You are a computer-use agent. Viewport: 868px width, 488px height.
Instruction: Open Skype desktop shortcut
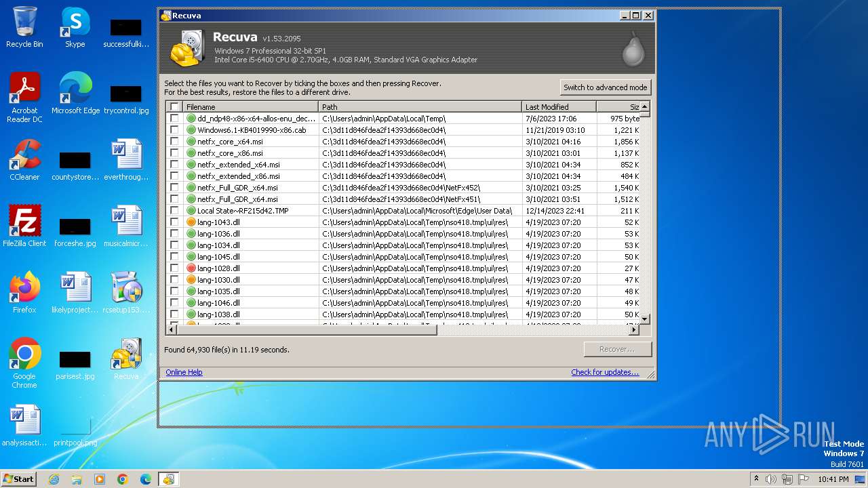tap(75, 27)
